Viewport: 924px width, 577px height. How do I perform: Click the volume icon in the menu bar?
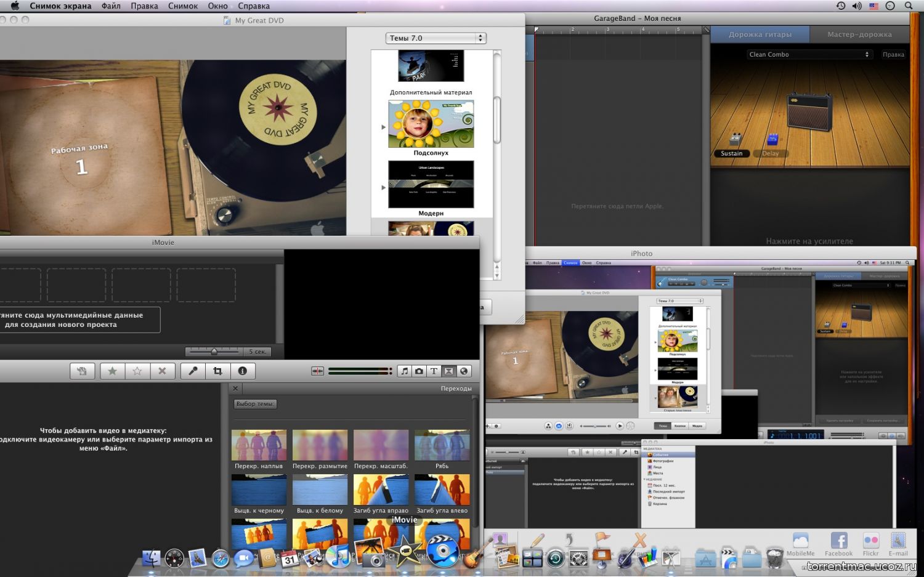click(857, 6)
